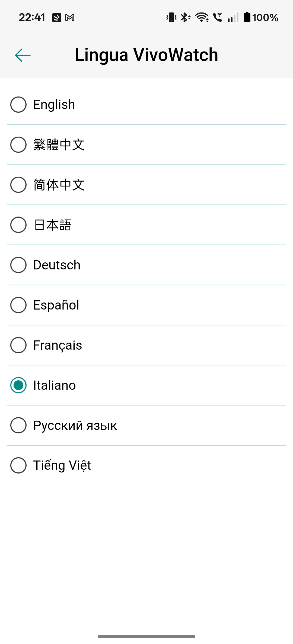Tap the Bluetooth status icon

click(185, 18)
